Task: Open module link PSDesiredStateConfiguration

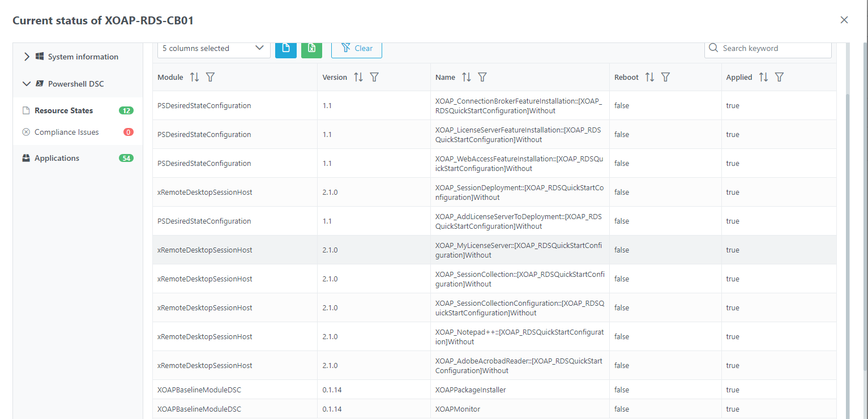Action: pos(204,105)
